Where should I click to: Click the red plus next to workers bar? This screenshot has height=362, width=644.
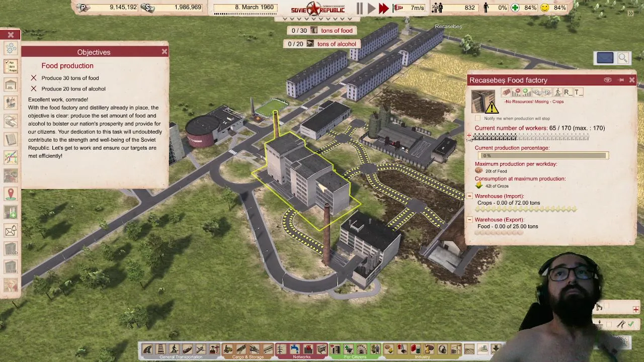[469, 135]
